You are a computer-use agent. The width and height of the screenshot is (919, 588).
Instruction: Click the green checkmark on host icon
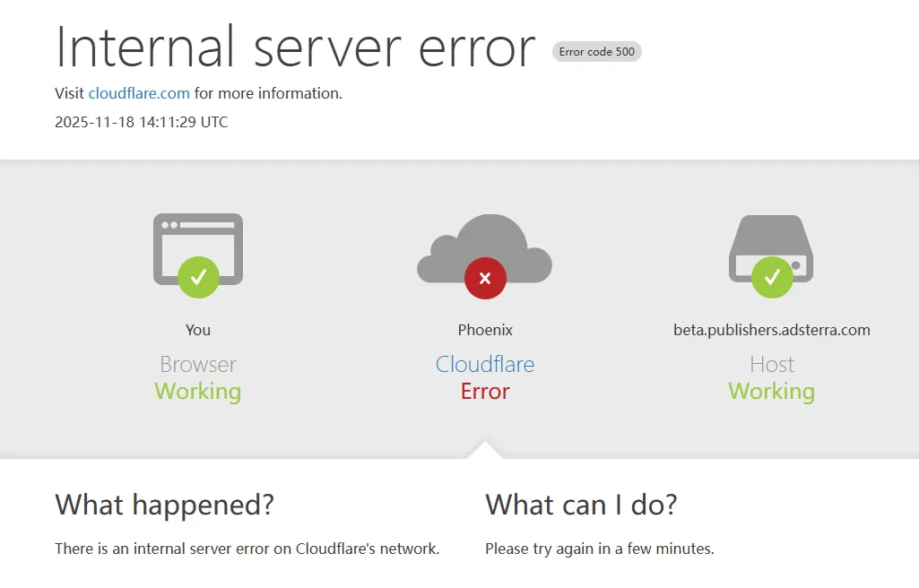(771, 277)
